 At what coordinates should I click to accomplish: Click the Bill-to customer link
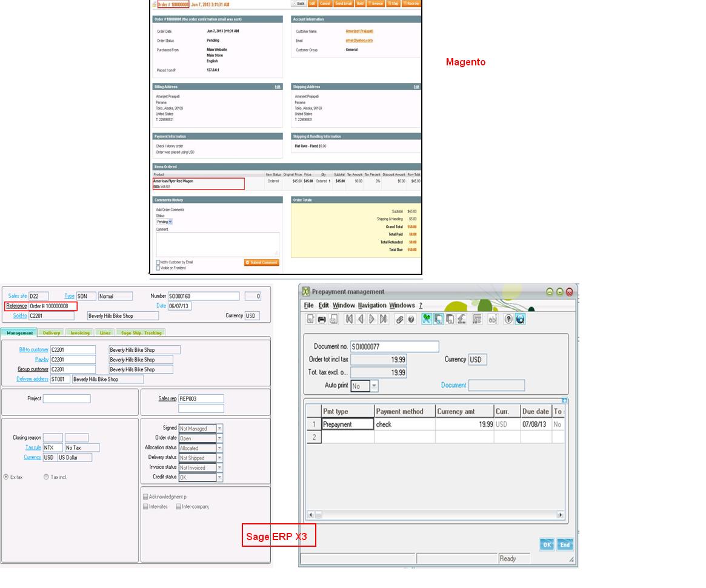tap(34, 349)
